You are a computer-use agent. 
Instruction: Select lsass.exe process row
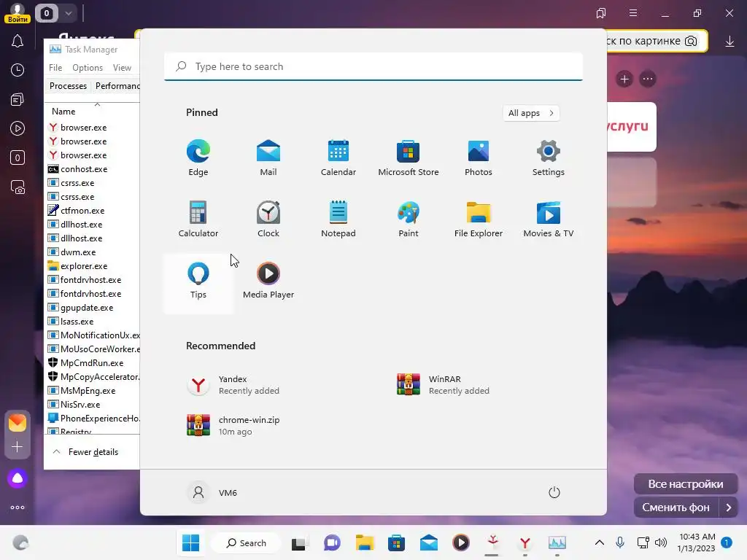[x=93, y=322]
